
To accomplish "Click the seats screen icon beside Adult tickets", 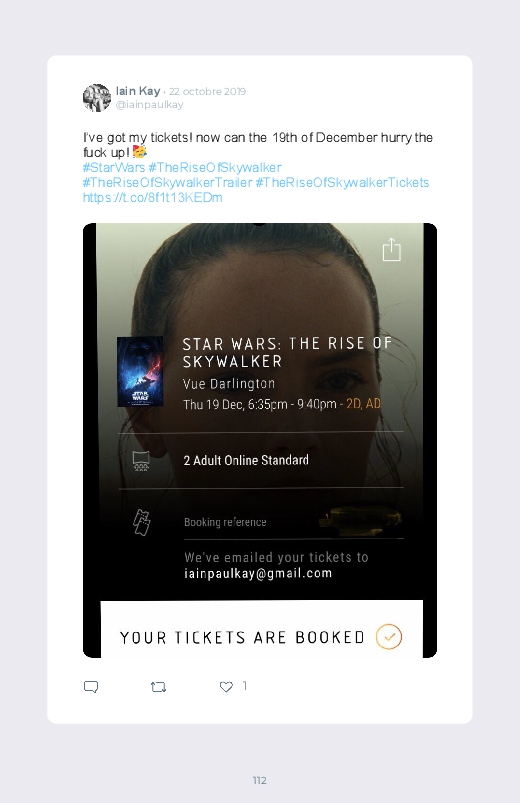I will tap(141, 460).
